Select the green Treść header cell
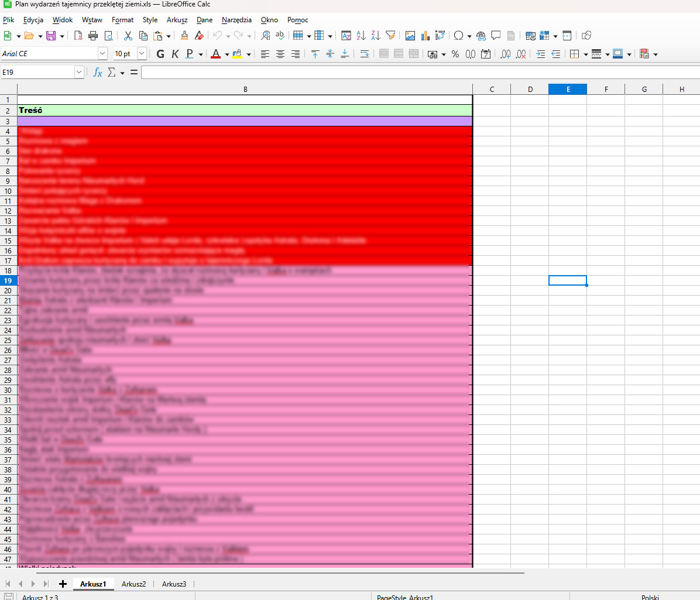The height and width of the screenshot is (600, 700). click(245, 110)
